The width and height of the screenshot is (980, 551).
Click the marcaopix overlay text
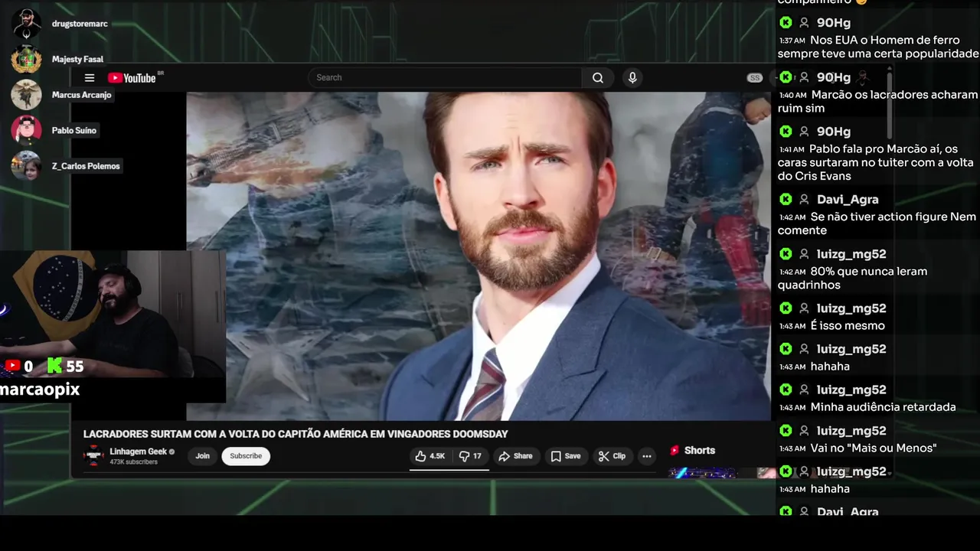[40, 389]
